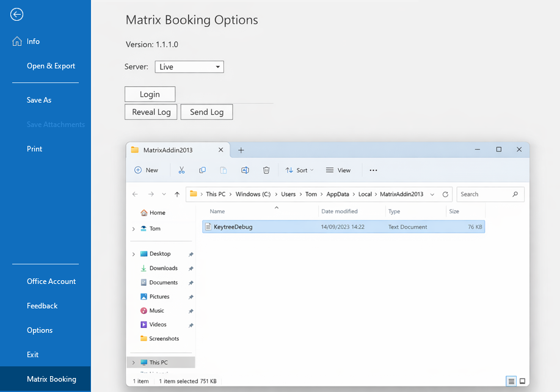Viewport: 560px width, 392px height.
Task: Switch to large thumbnails view
Action: [522, 380]
